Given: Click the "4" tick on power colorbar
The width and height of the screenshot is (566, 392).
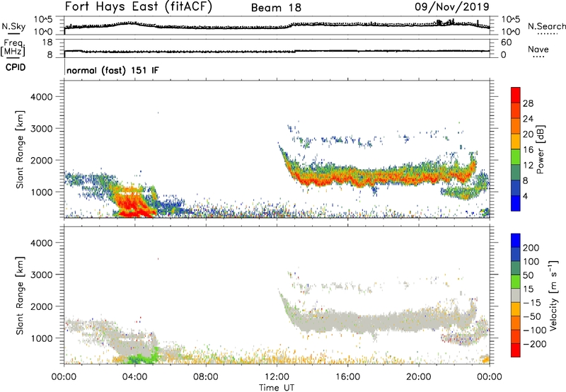Looking at the screenshot, I should tap(525, 197).
